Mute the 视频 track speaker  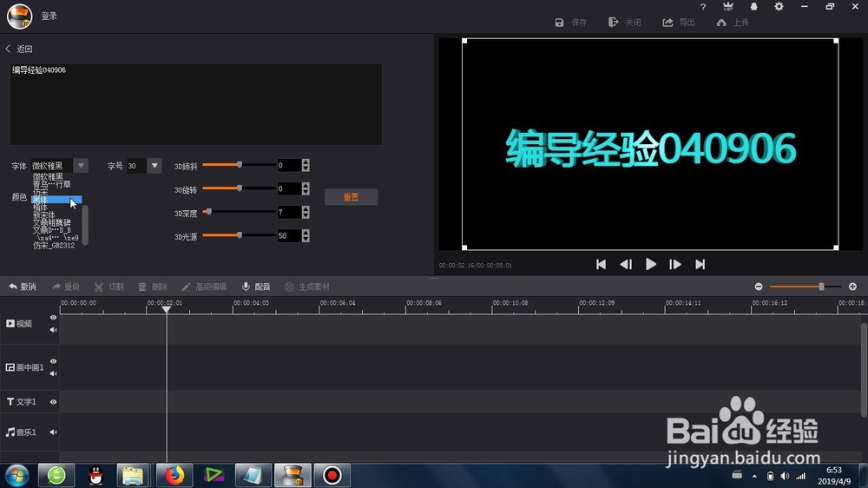pos(53,330)
